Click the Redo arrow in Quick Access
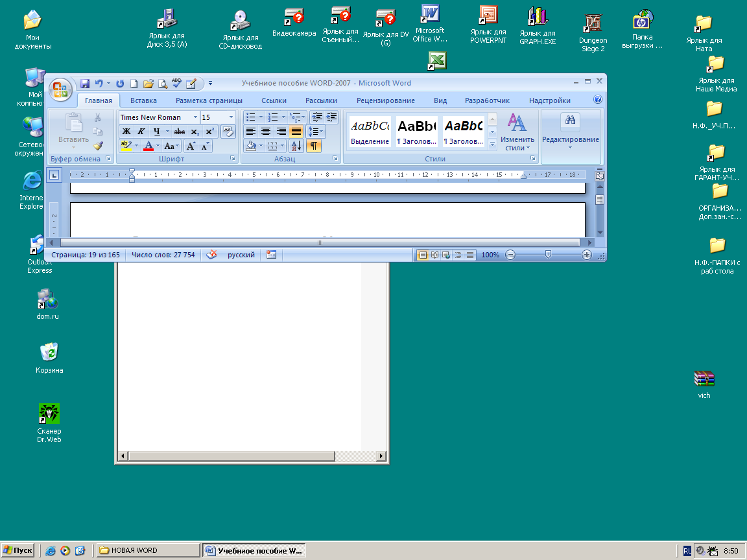This screenshot has height=560, width=747. 120,84
